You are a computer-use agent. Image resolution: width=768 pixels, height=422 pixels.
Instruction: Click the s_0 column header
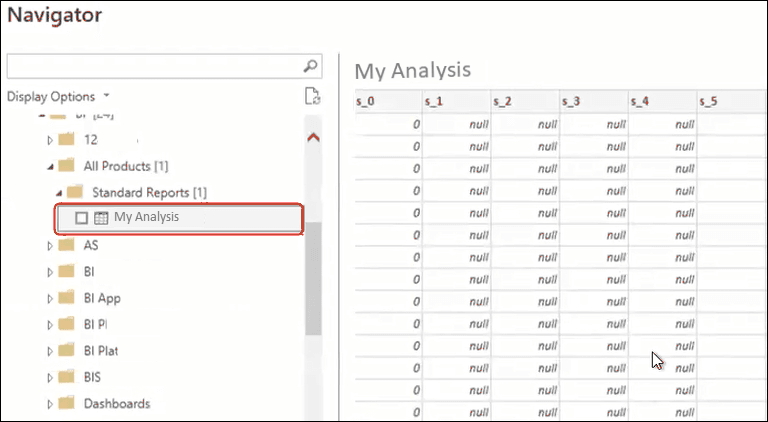click(389, 101)
